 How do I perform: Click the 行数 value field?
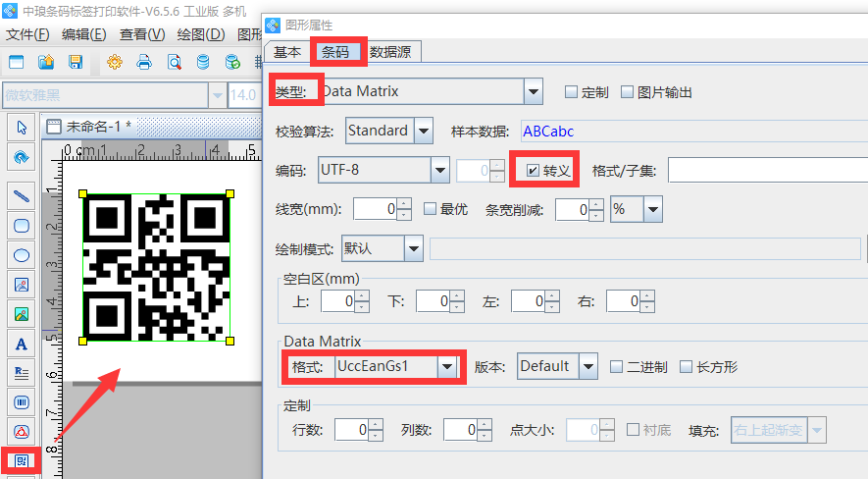tap(352, 430)
